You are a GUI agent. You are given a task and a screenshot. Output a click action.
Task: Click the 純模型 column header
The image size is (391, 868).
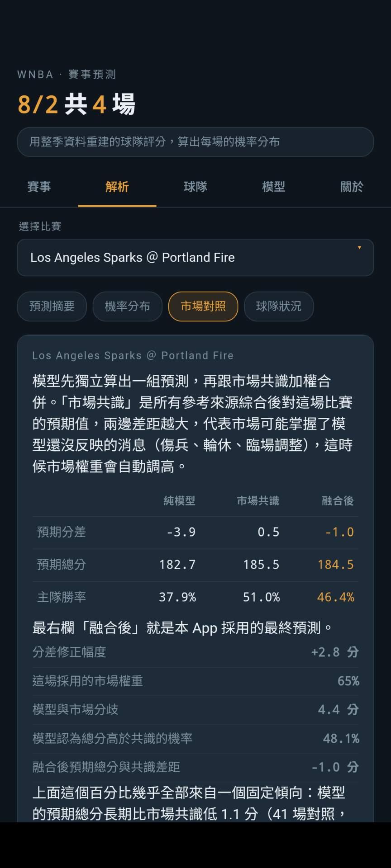(179, 501)
